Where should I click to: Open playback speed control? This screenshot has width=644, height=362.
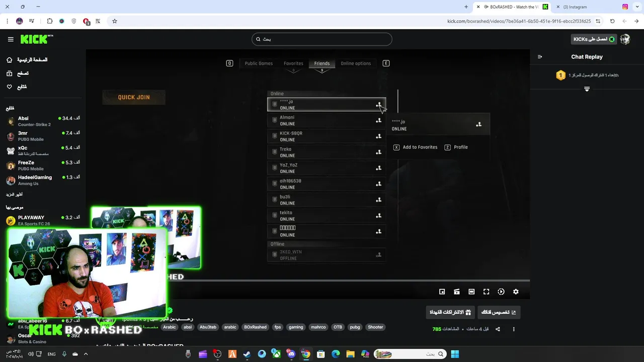coord(501,292)
